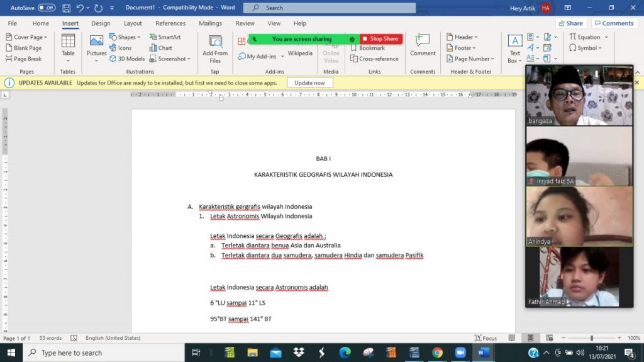Click the Bookmark link tool
This screenshot has height=362, width=644.
point(368,48)
